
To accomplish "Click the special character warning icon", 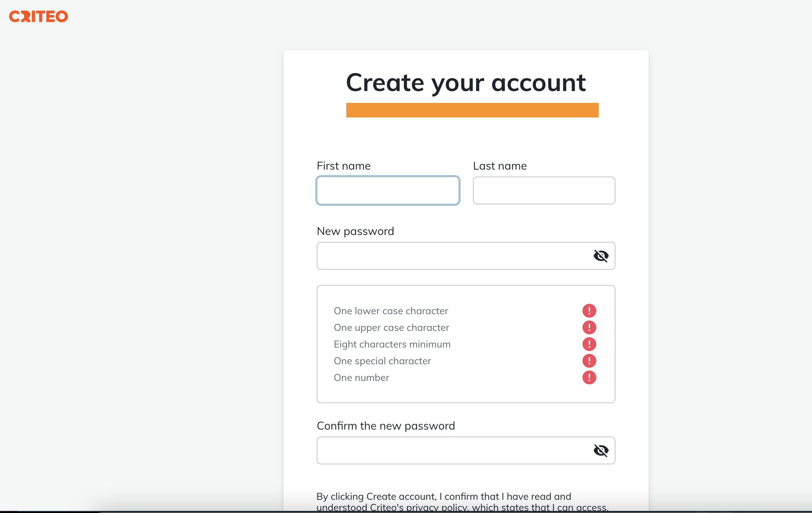I will coord(589,361).
